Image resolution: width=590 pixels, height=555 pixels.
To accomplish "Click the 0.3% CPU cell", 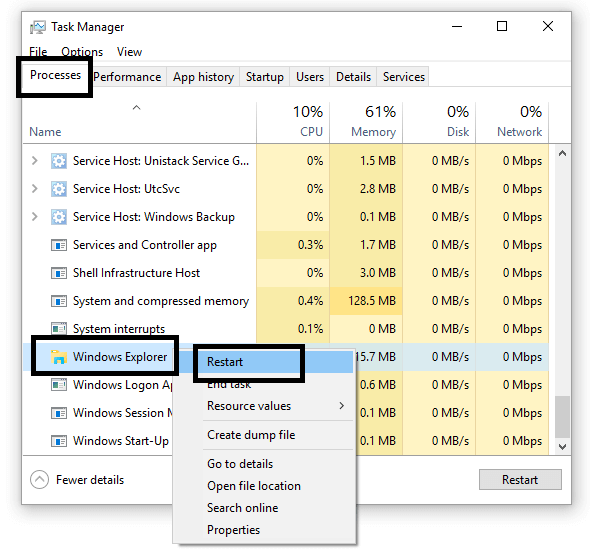I will click(293, 245).
